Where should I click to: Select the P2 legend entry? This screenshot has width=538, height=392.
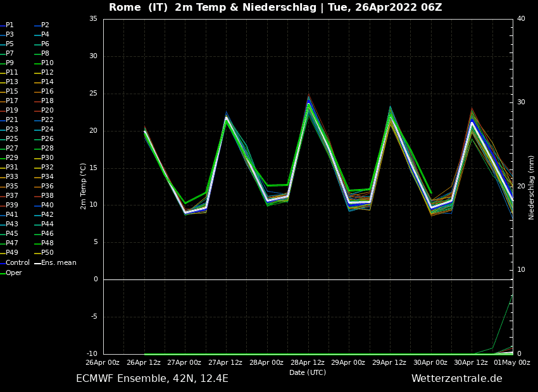point(42,25)
